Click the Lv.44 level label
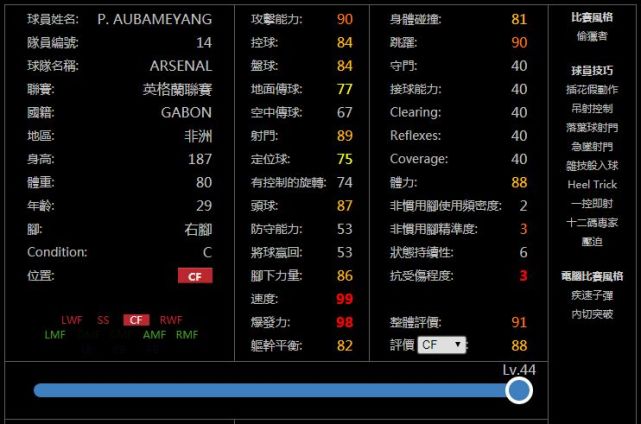The image size is (641, 424). click(519, 370)
